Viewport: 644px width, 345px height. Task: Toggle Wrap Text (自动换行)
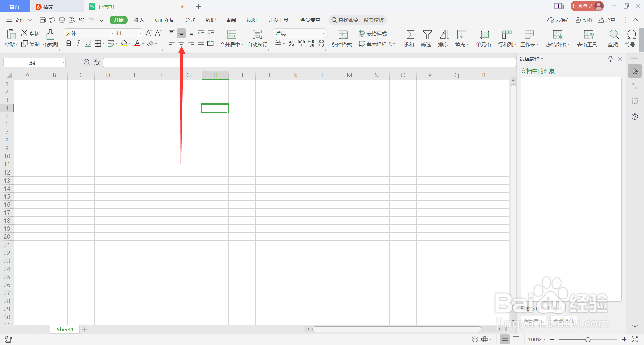257,38
